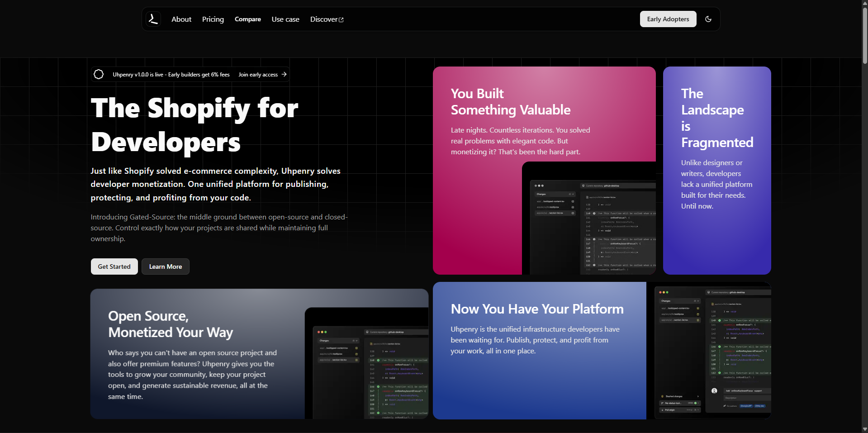Click the Uhpenry logo in the navigation bar
This screenshot has width=868, height=433.
tap(153, 19)
